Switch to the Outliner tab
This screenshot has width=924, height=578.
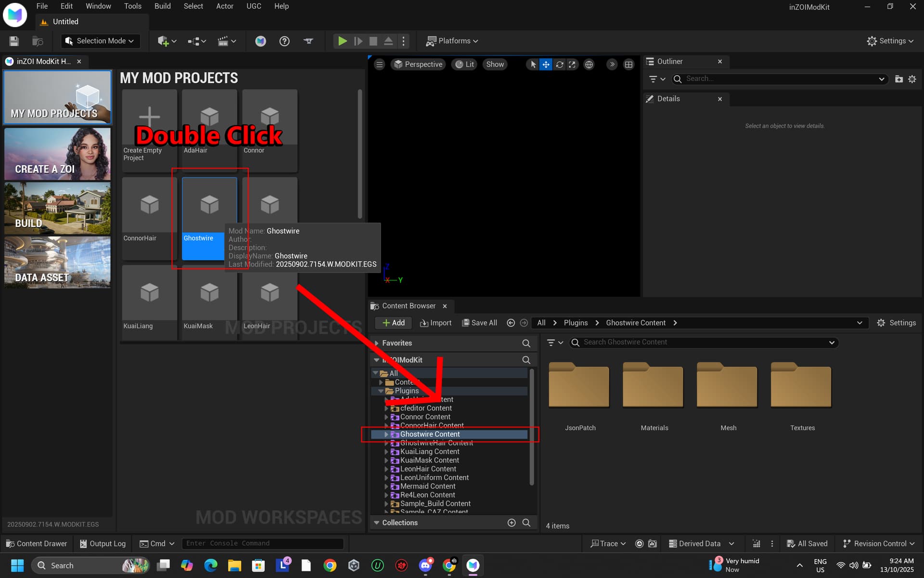tap(669, 62)
